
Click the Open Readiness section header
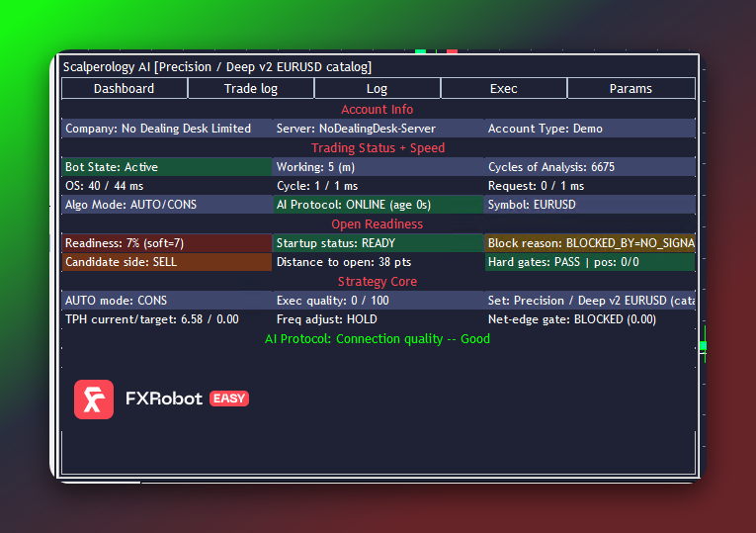point(378,224)
